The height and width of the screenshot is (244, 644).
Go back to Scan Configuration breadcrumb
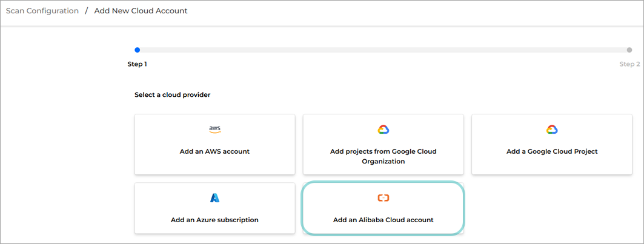[x=42, y=11]
